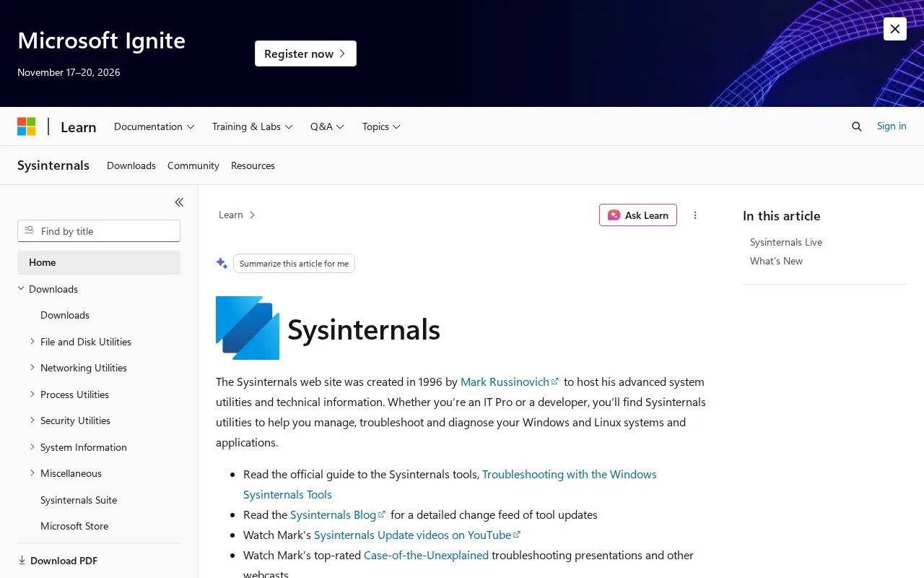Open the Q&A dropdown menu
The width and height of the screenshot is (924, 578).
point(327,126)
